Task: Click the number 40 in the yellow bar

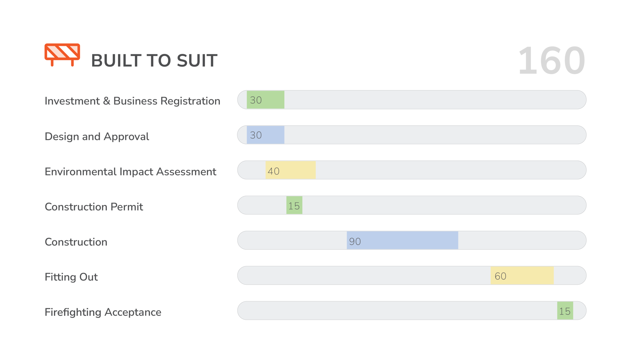Action: [273, 171]
